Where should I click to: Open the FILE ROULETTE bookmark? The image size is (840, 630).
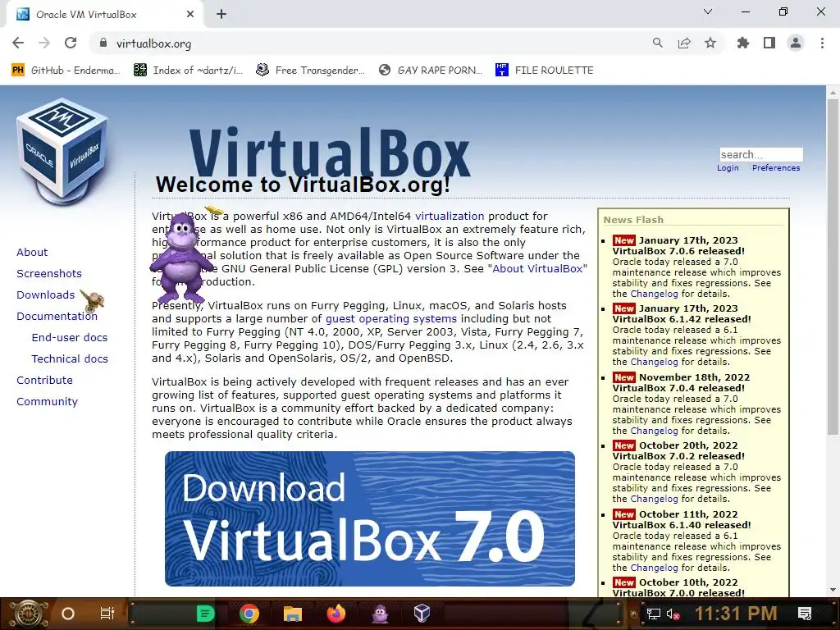(x=545, y=71)
